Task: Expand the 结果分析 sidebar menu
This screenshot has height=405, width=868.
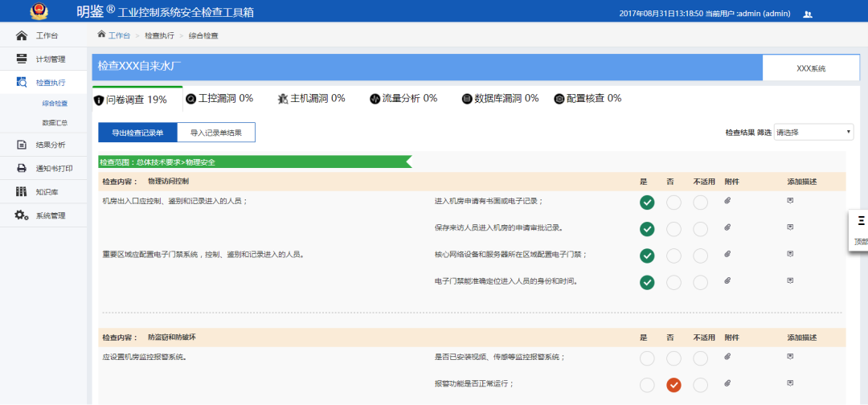Action: (50, 145)
